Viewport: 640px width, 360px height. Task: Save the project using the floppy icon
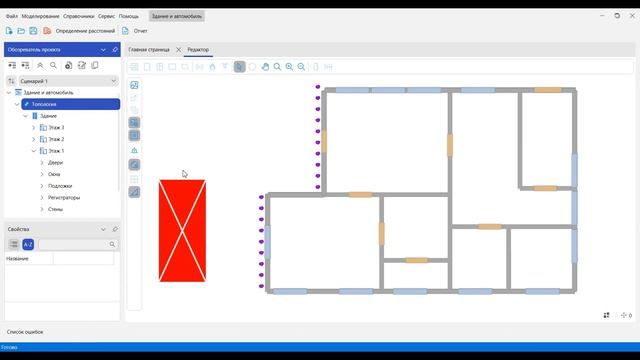click(x=33, y=31)
